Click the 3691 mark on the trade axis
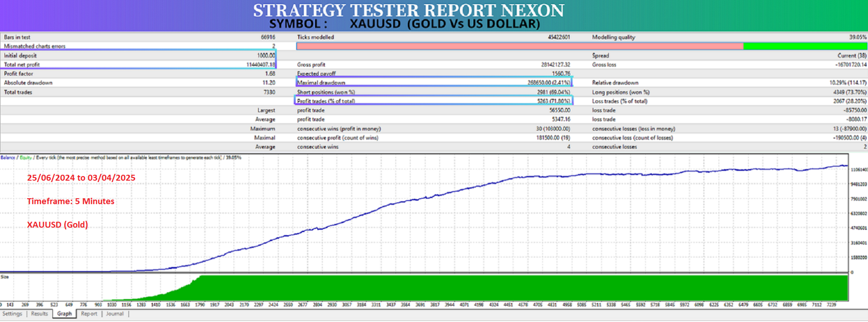868x322 pixels. [420, 305]
